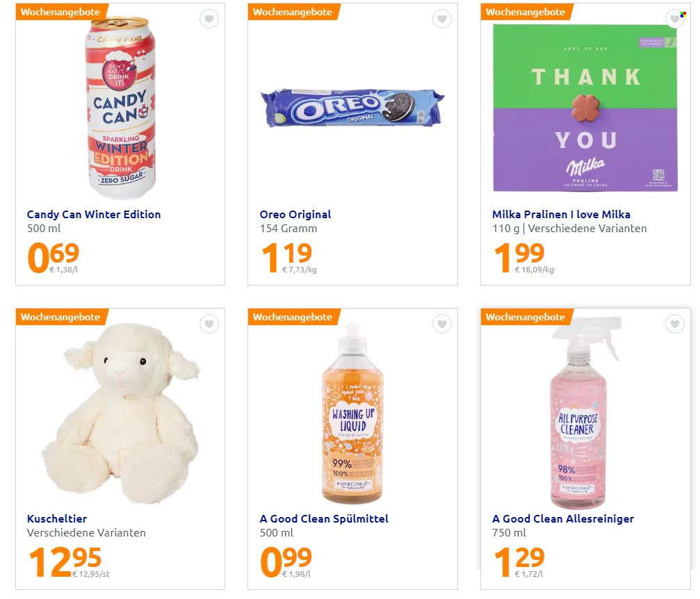This screenshot has height=599, width=700.
Task: Open A Good Clean Allesreiniger title link
Action: tap(563, 518)
